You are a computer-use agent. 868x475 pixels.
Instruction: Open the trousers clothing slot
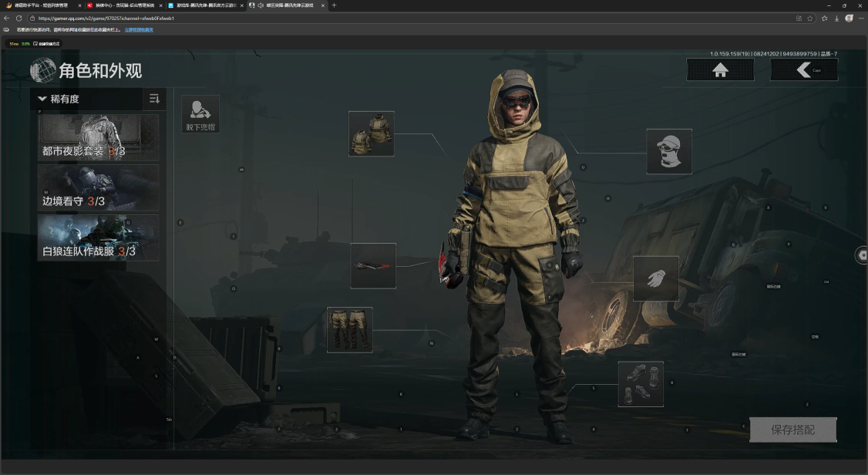pos(350,330)
